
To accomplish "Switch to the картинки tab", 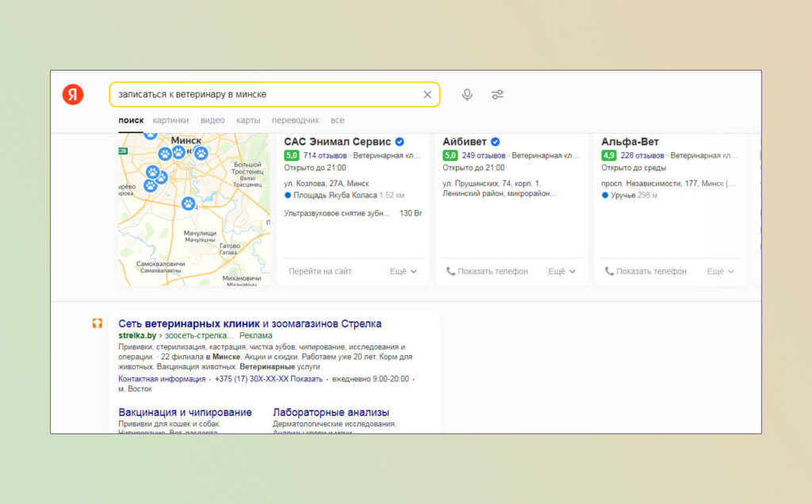I will click(170, 120).
